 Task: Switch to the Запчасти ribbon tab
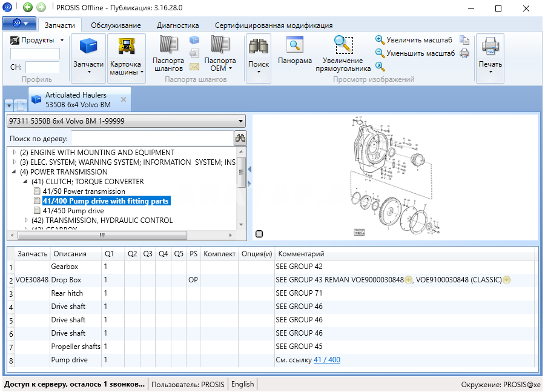pyautogui.click(x=60, y=25)
